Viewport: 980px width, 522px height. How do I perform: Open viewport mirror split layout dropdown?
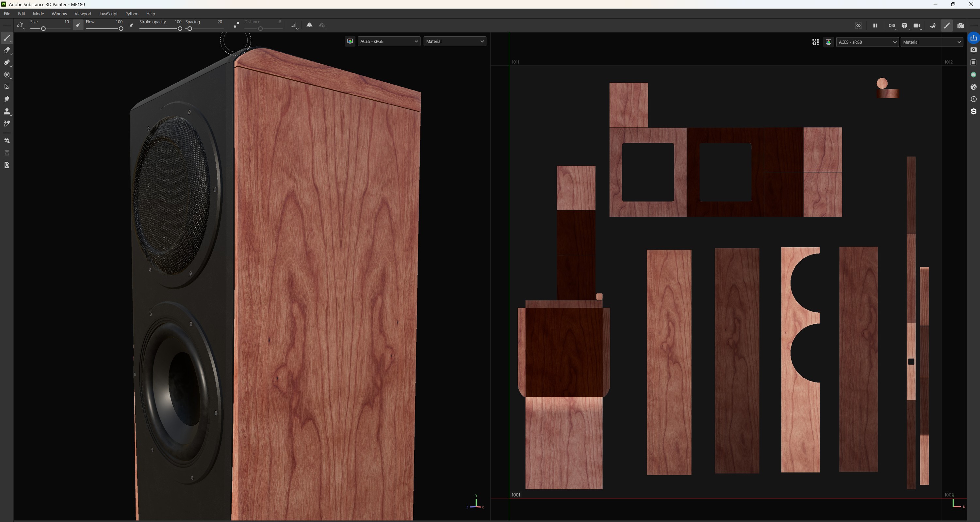[x=892, y=25]
